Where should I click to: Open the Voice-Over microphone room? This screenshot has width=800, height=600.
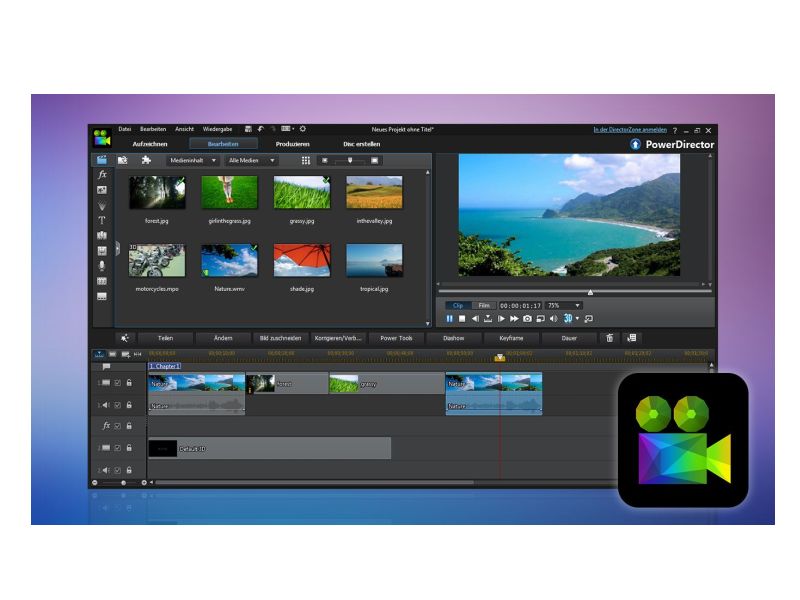102,266
